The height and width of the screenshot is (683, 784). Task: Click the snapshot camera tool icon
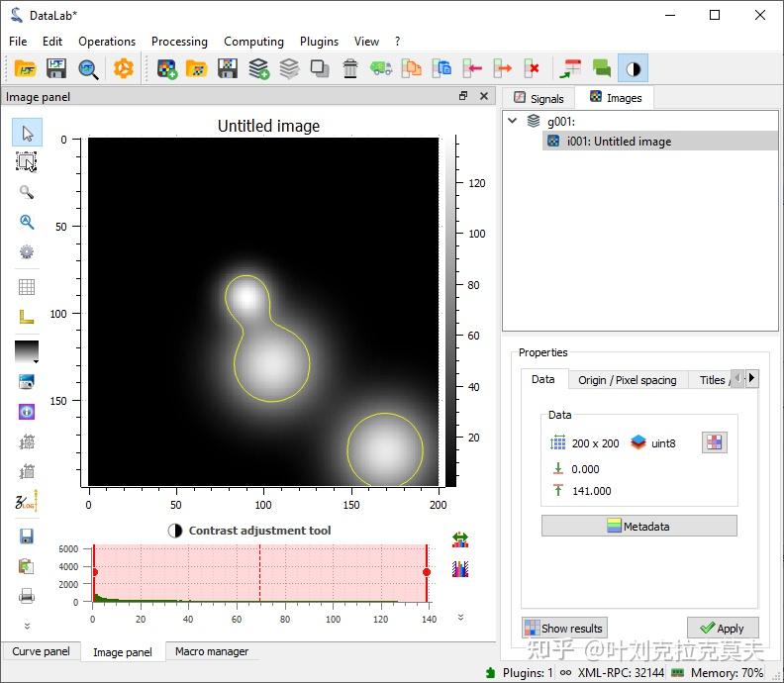[x=27, y=381]
